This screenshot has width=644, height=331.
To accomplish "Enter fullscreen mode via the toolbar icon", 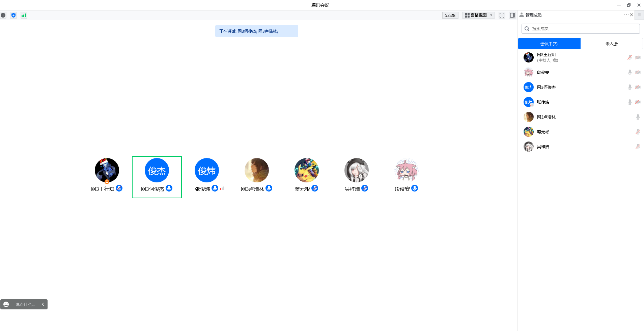I will 502,15.
